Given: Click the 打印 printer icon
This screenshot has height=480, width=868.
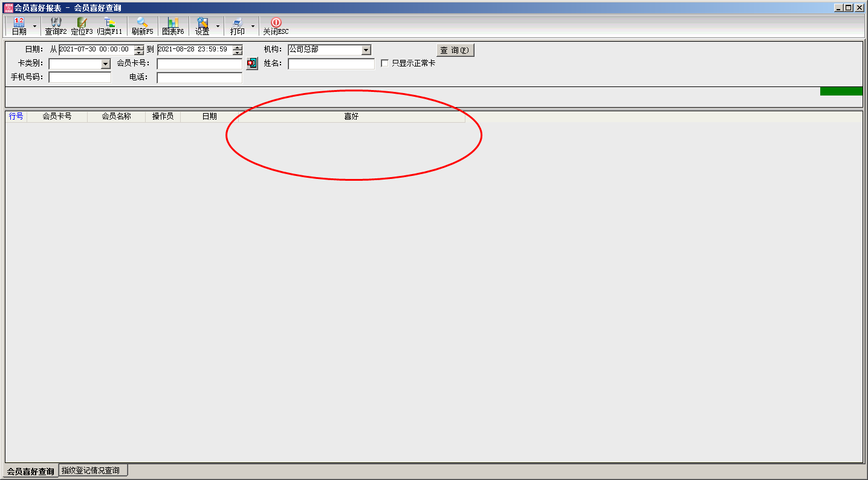Looking at the screenshot, I should pyautogui.click(x=237, y=23).
